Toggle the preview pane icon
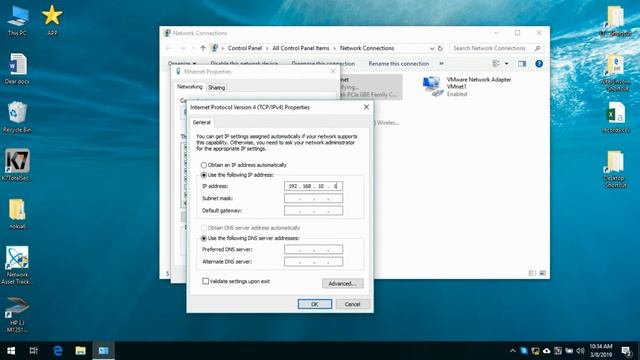Image resolution: width=640 pixels, height=360 pixels. point(522,64)
